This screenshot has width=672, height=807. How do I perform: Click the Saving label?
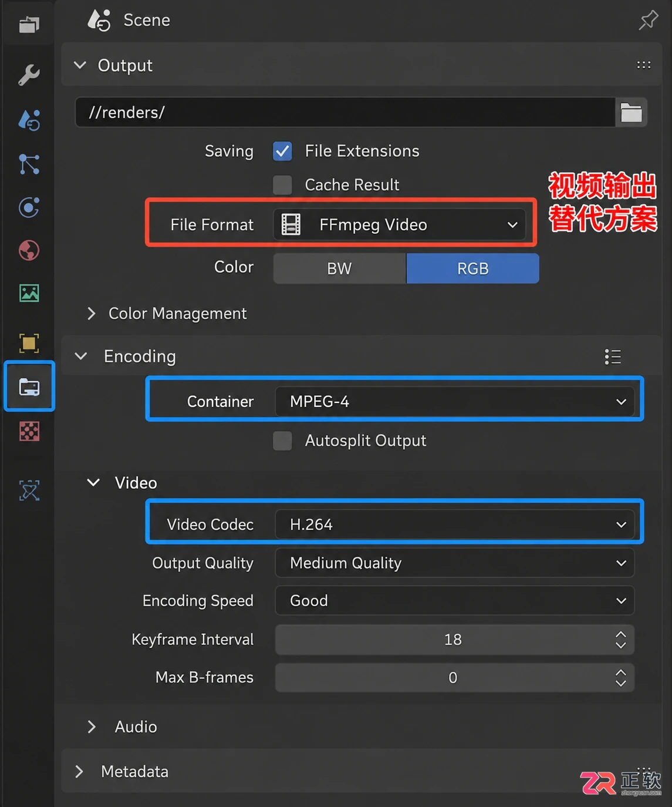[229, 151]
